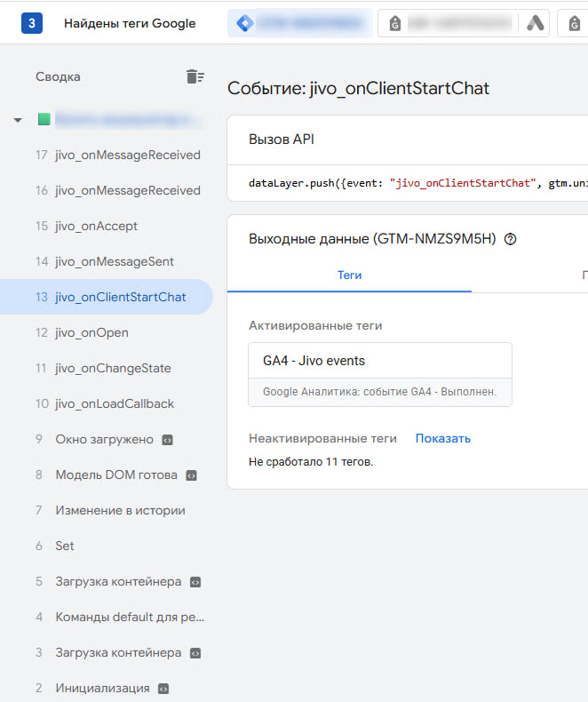Viewport: 588px width, 702px height.
Task: Click the code icon beside Инициализация
Action: point(163,689)
